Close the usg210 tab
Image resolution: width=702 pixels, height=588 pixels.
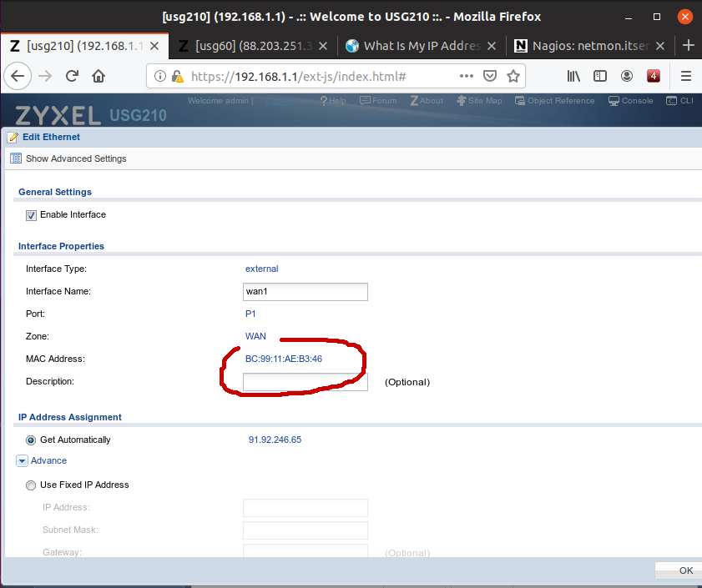pos(154,46)
